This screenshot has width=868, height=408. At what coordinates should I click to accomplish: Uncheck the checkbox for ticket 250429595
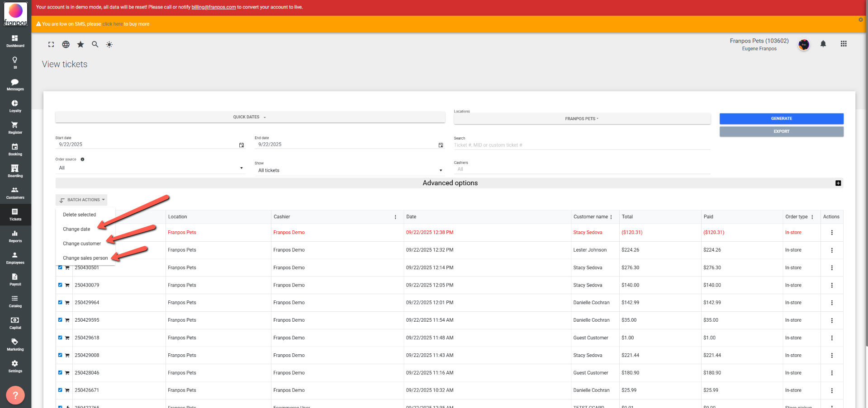click(x=60, y=320)
